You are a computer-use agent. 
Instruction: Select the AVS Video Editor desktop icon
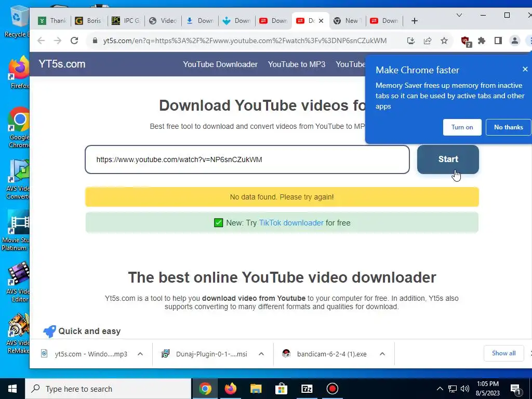coord(18,282)
